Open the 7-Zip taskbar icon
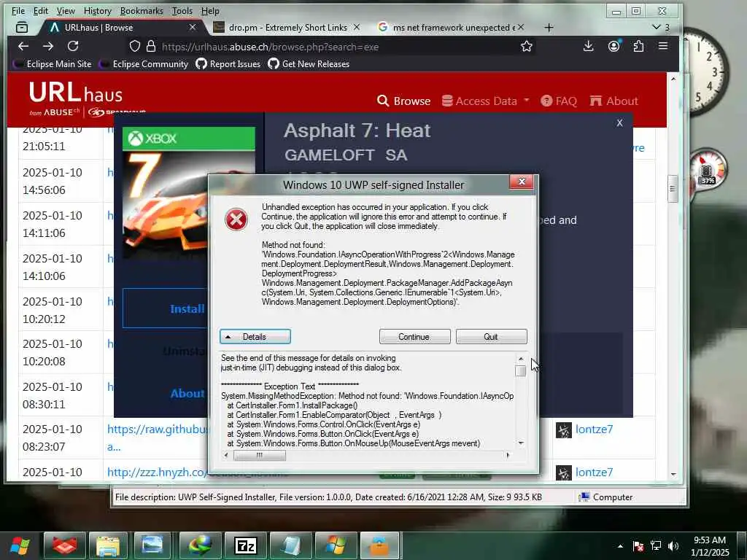 245,545
